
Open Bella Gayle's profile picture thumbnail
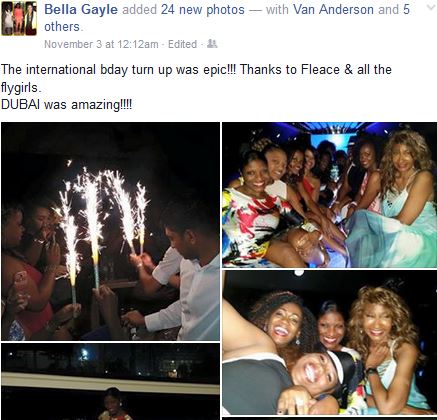[19, 18]
